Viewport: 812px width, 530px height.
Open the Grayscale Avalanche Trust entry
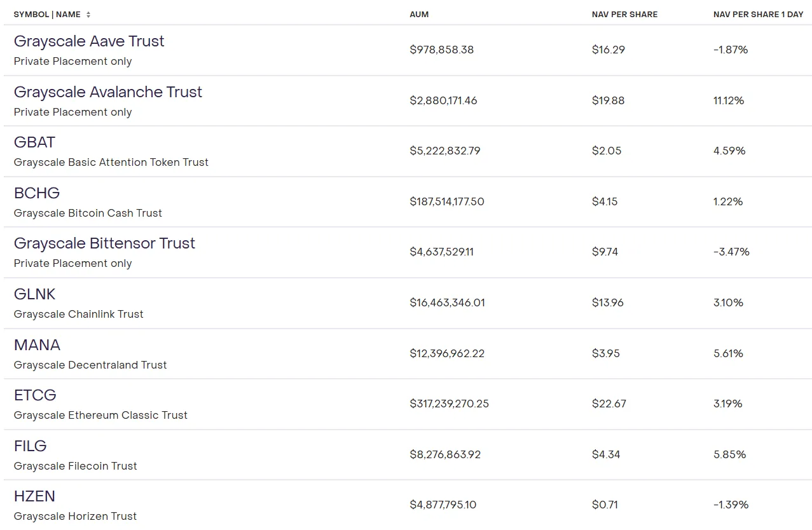[108, 92]
